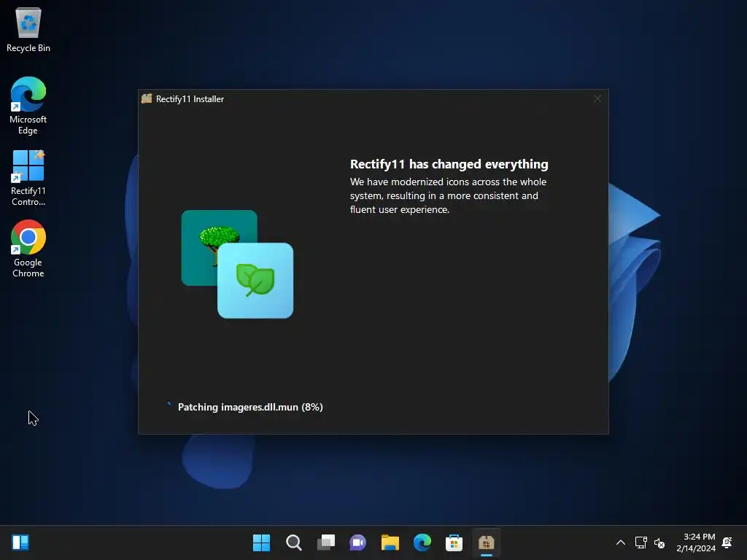This screenshot has height=560, width=747.
Task: Open File Explorer from the taskbar
Action: click(390, 542)
